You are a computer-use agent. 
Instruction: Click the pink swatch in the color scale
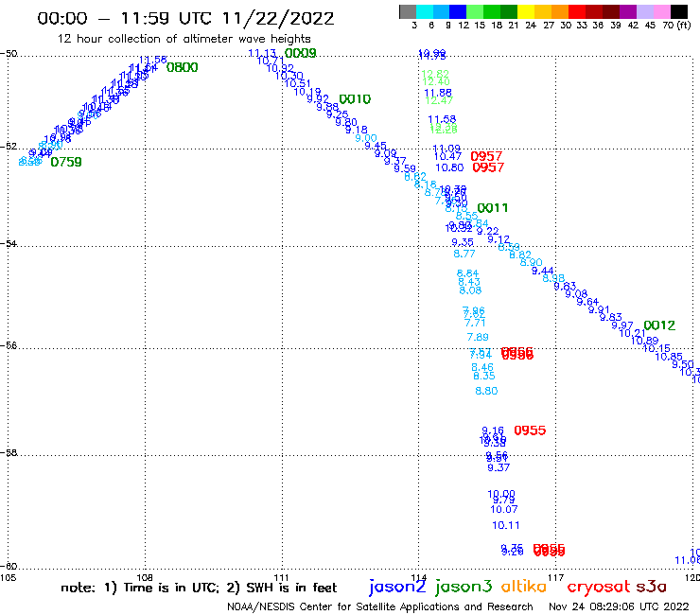[x=662, y=11]
